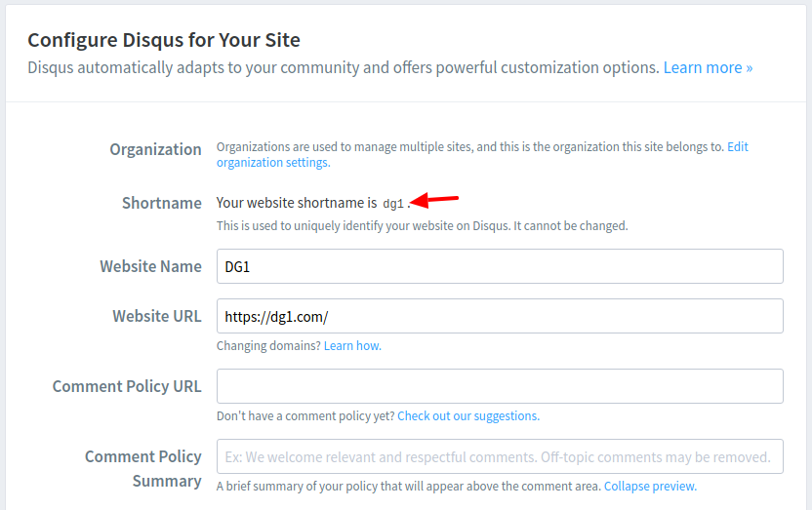Click the Website Name input field
This screenshot has width=812, height=510.
[500, 266]
